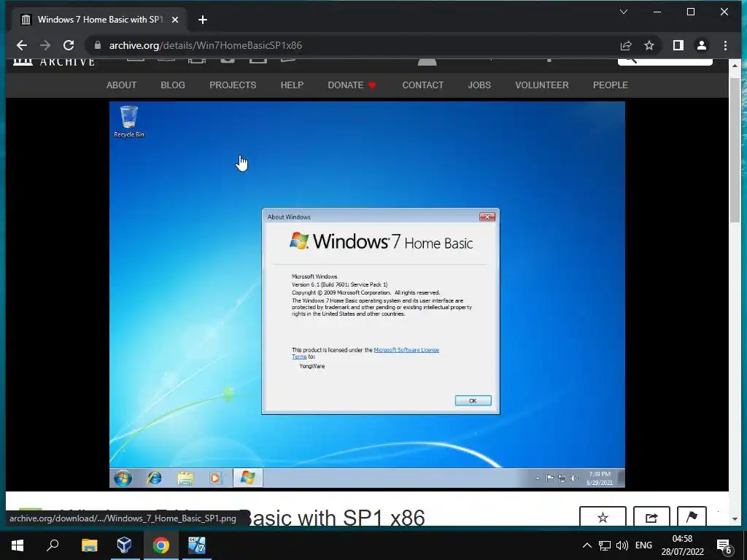Image resolution: width=747 pixels, height=560 pixels.
Task: Open the Windows Start menu
Action: click(18, 545)
